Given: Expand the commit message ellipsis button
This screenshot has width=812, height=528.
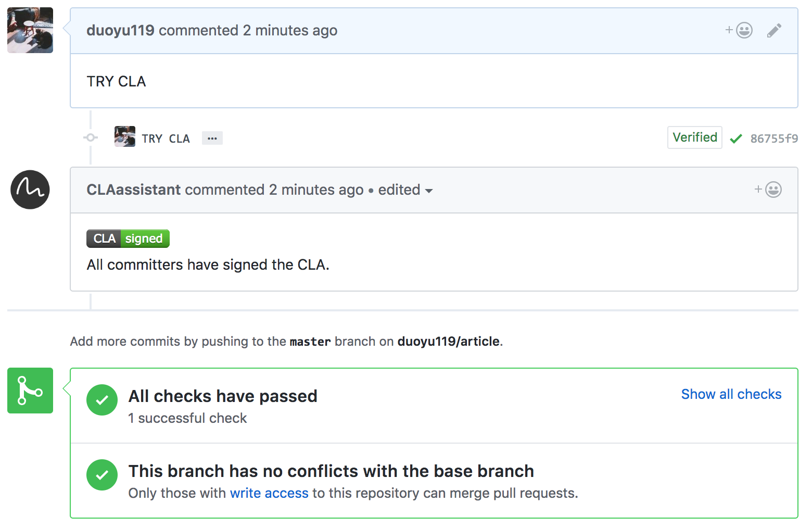Looking at the screenshot, I should coord(212,139).
